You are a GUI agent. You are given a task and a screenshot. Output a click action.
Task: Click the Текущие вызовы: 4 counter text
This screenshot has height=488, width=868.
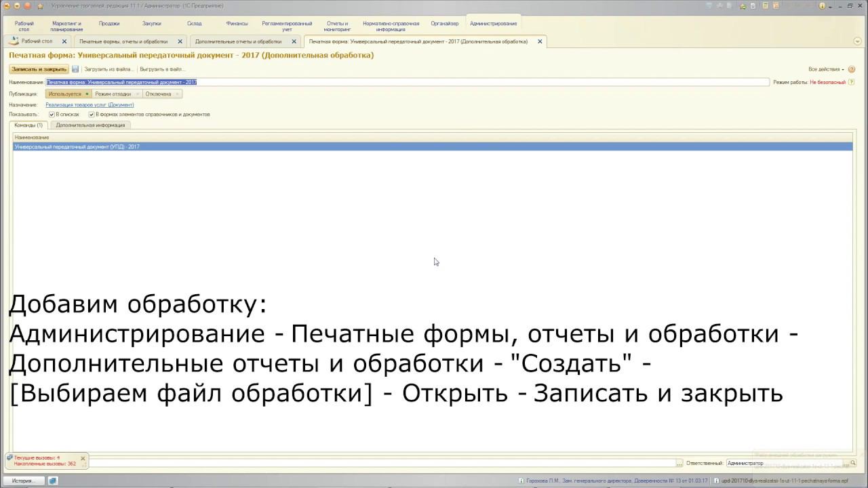[37, 458]
